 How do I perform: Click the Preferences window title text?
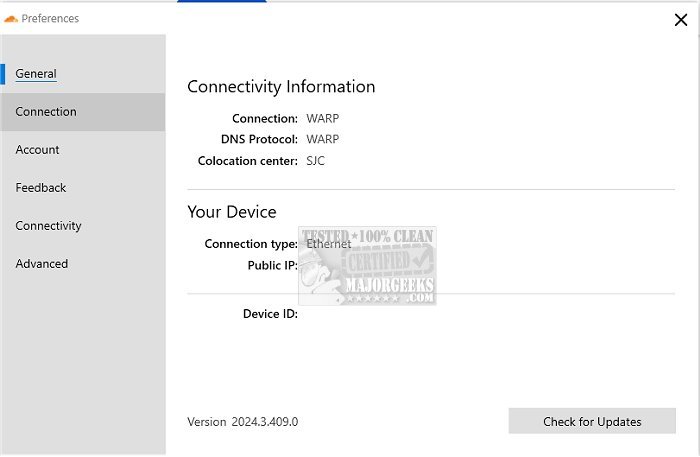50,18
